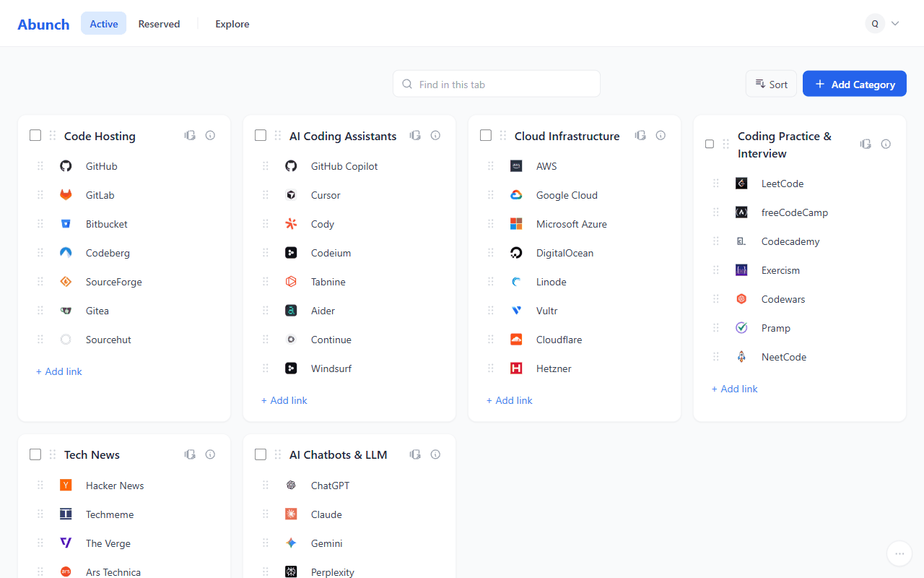Grab the drag handle beside Code Hosting title
The width and height of the screenshot is (924, 578).
coord(53,135)
